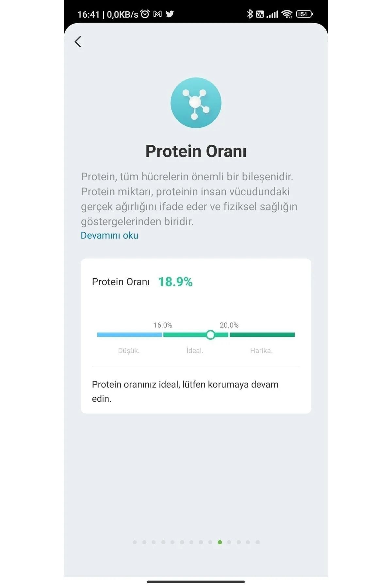
Task: Tap the VoLTE status icon
Action: pyautogui.click(x=260, y=14)
